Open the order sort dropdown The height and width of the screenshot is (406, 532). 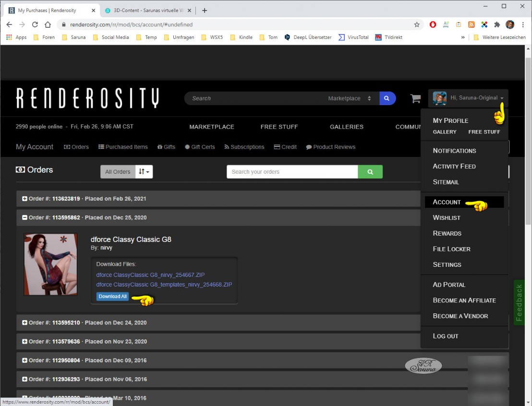144,172
